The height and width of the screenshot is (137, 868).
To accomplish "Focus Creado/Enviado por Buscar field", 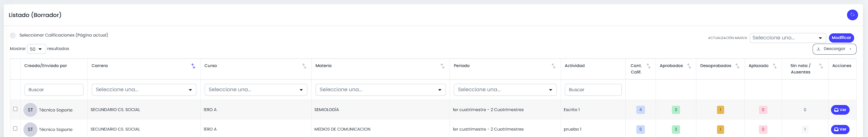I will pos(54,90).
